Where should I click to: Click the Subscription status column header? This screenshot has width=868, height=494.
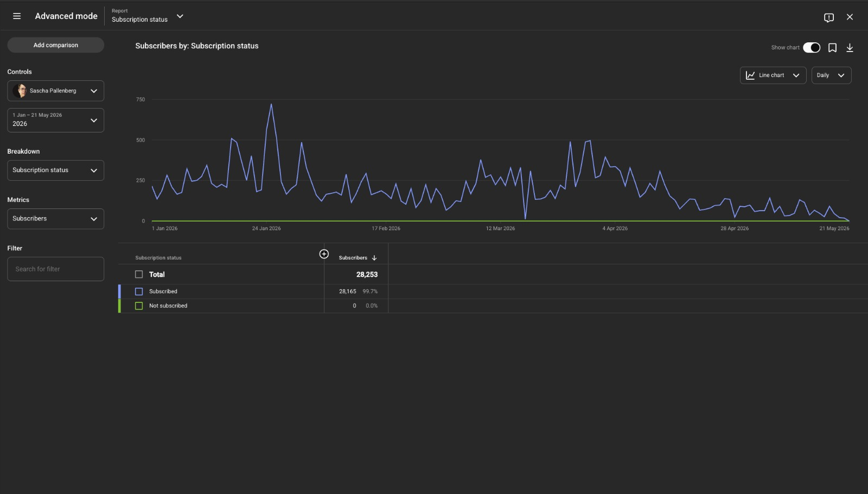(158, 258)
